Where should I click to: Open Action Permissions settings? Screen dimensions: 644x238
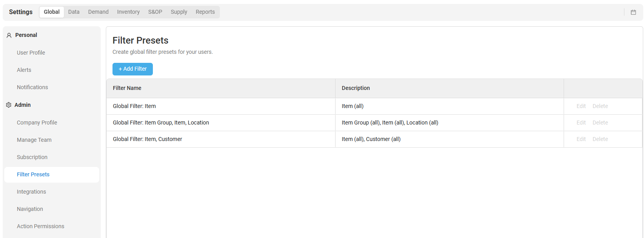40,226
